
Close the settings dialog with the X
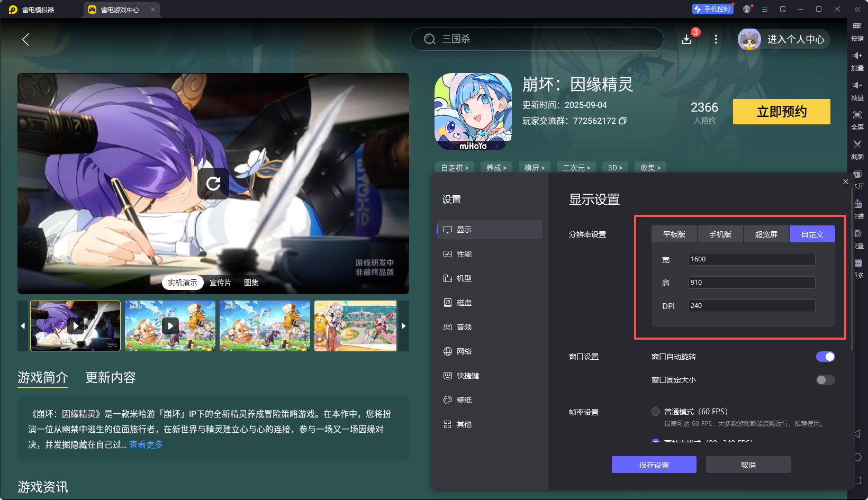(x=846, y=181)
